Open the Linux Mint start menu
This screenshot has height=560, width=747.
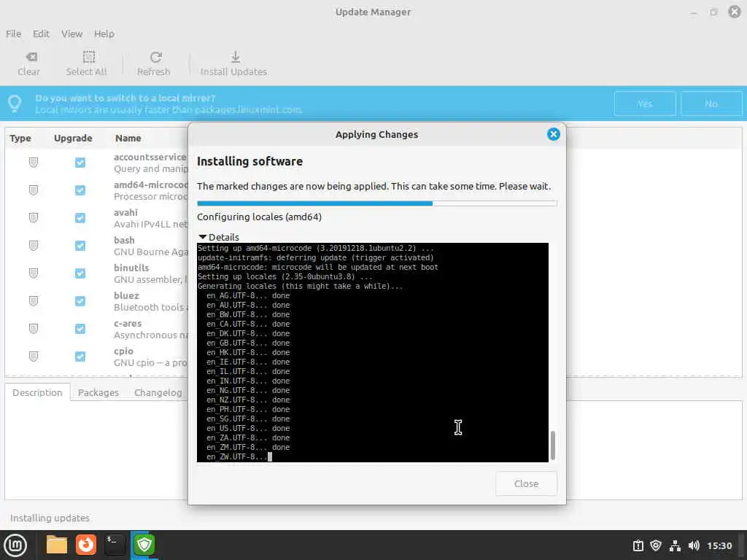[x=15, y=545]
